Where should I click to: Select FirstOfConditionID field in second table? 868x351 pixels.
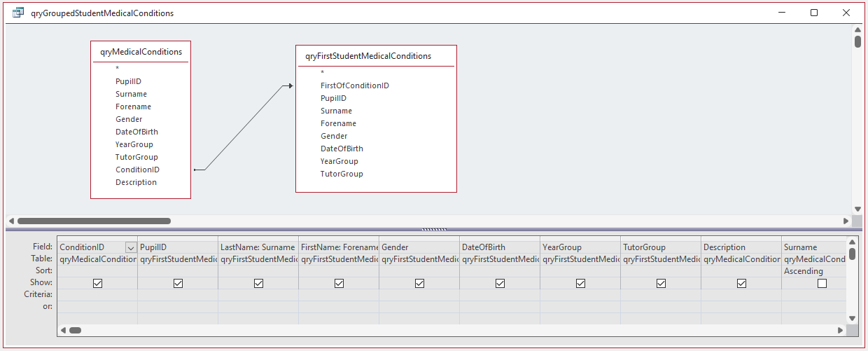(x=355, y=85)
